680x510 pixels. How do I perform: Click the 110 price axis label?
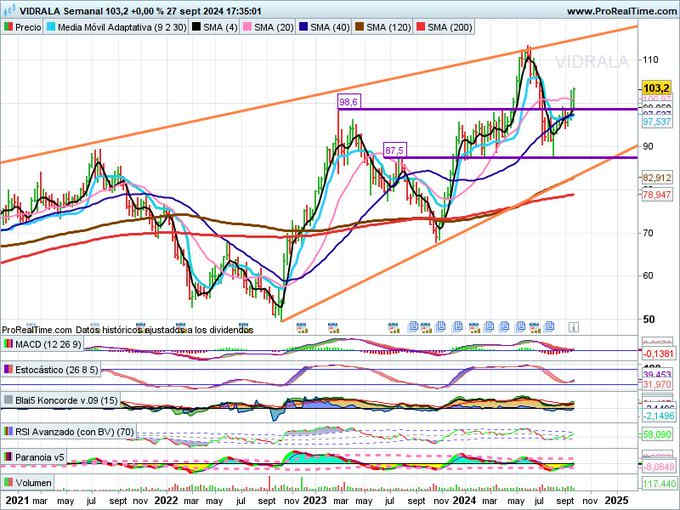click(651, 60)
